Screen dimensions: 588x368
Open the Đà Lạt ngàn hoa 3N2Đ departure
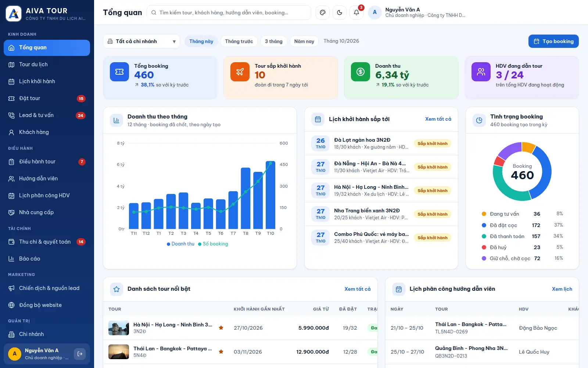tap(381, 144)
